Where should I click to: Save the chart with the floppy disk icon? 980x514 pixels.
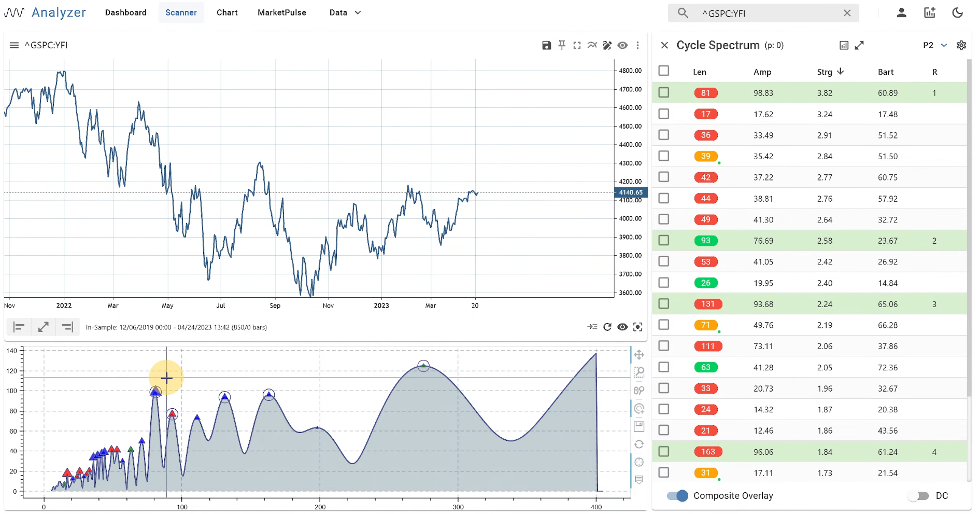click(x=546, y=46)
